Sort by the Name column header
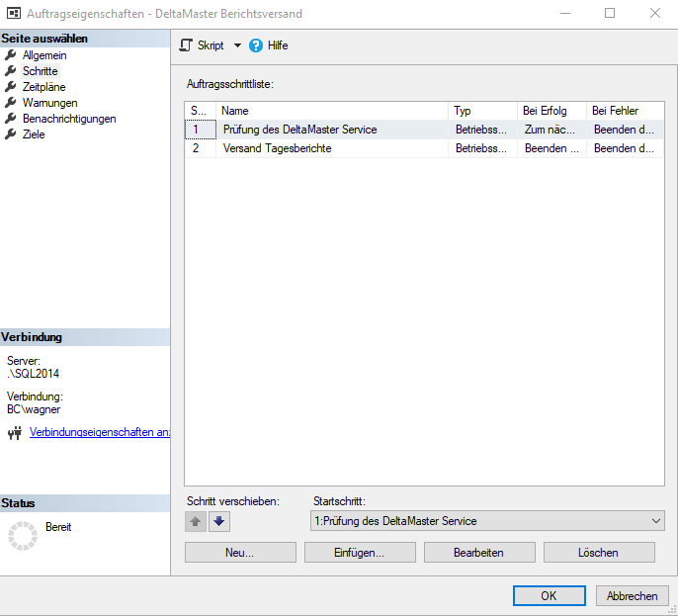Viewport: 678px width, 616px height. point(332,111)
